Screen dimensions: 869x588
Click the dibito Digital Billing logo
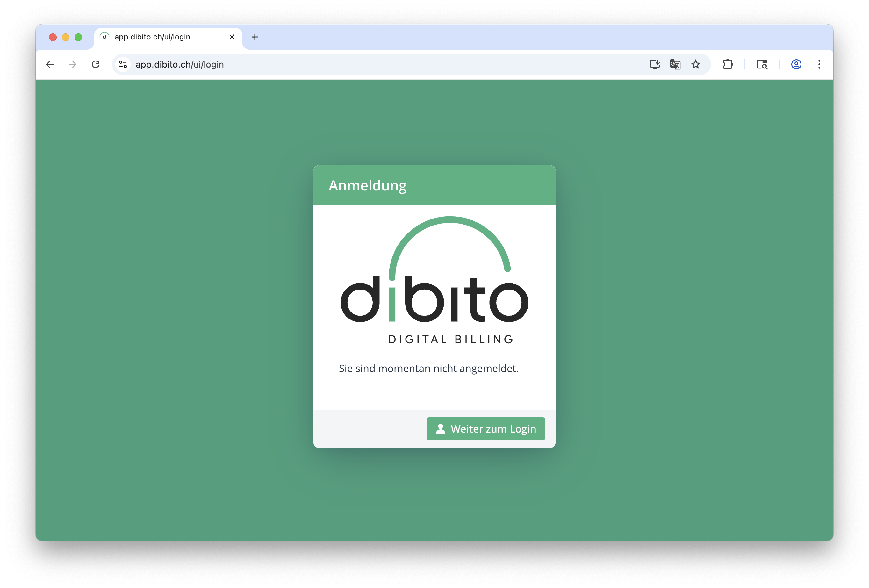(434, 280)
